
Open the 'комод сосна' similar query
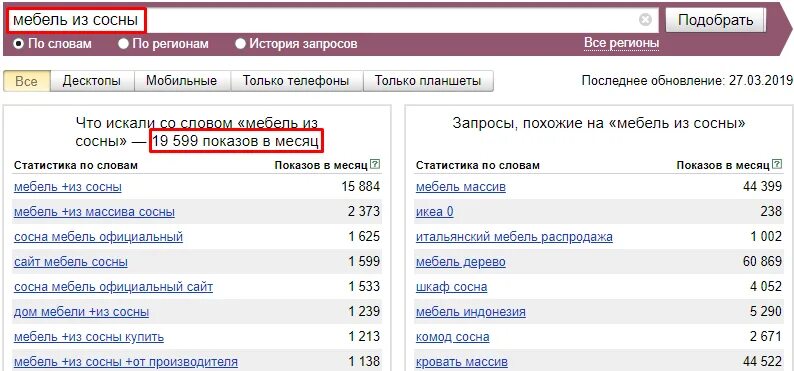pyautogui.click(x=452, y=337)
